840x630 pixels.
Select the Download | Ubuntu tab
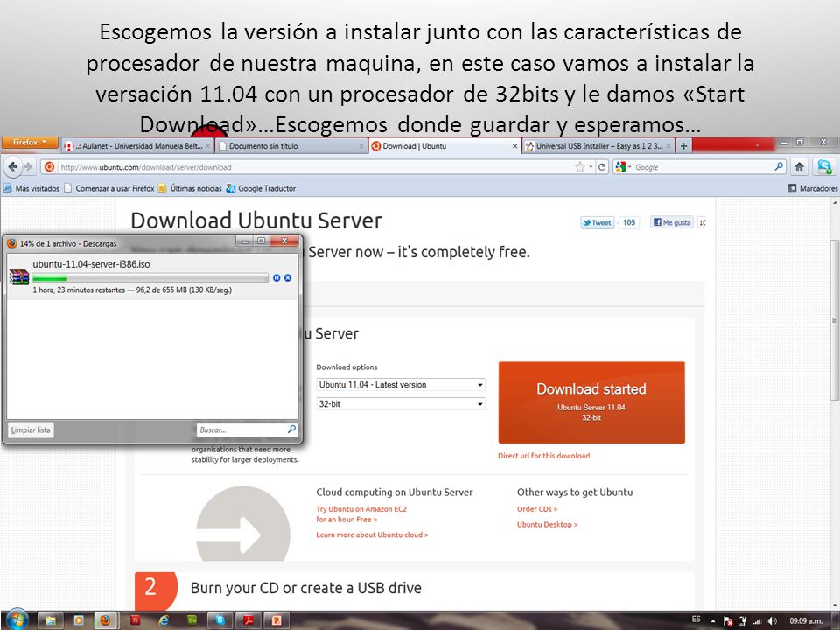pos(444,146)
